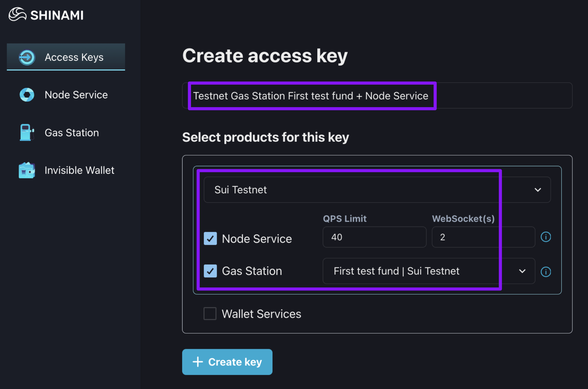Go to Invisible Wallet menu item
588x389 pixels.
pos(79,170)
